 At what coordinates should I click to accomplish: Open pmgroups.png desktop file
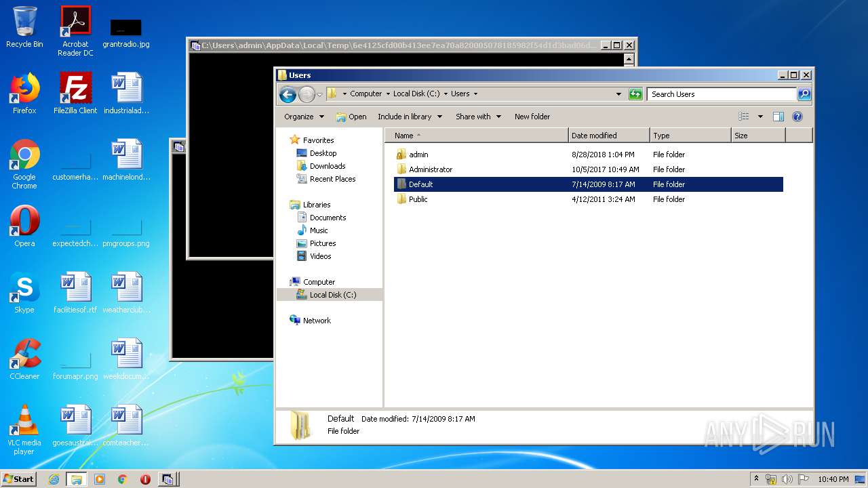pos(126,233)
